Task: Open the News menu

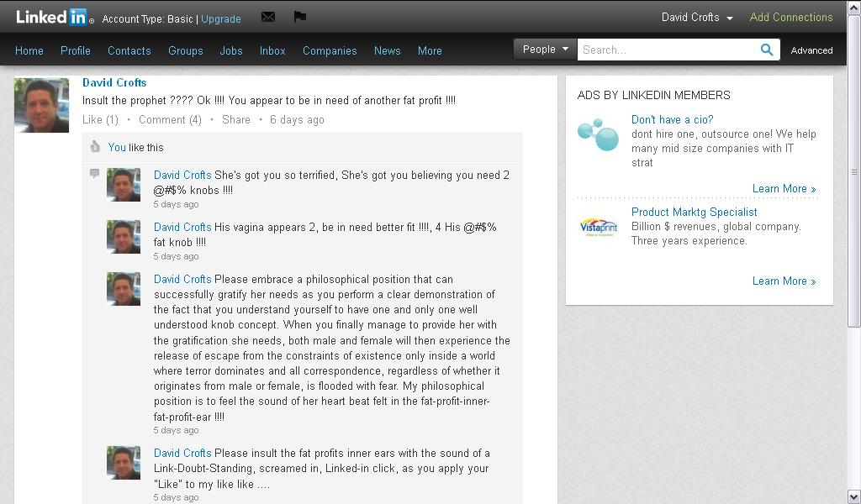Action: 387,50
